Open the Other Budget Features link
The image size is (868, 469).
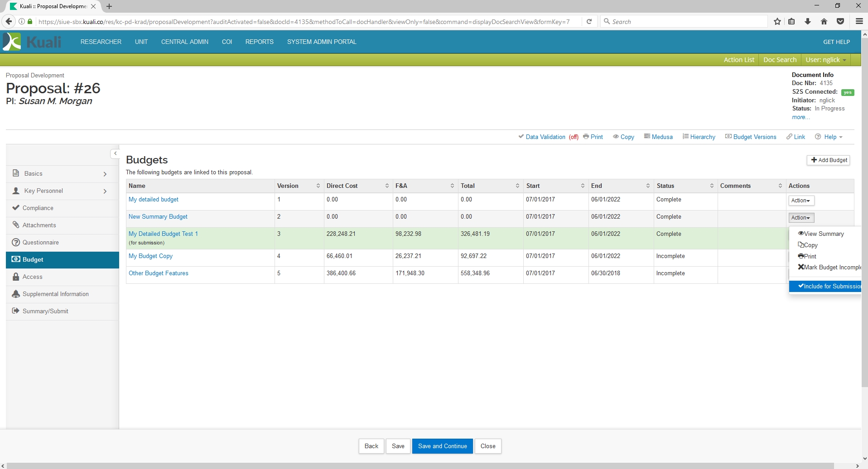(x=158, y=273)
